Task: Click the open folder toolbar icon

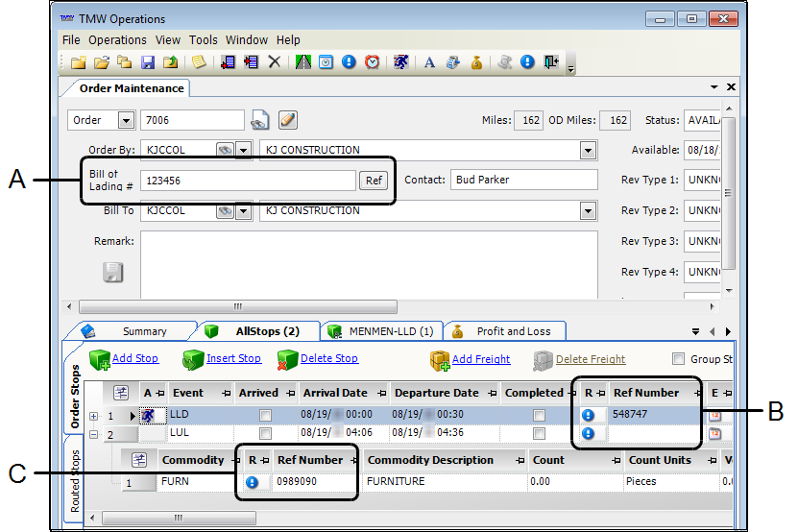Action: [x=102, y=62]
